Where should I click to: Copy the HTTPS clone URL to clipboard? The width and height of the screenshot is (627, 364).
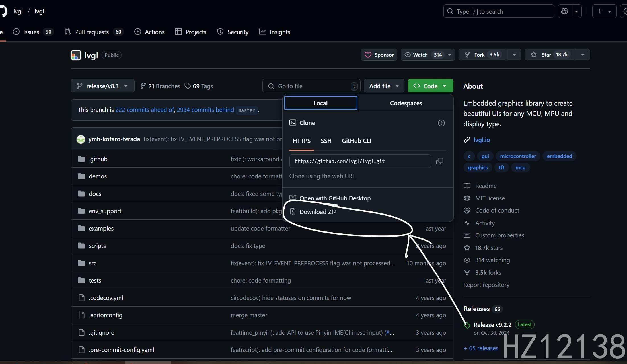click(x=440, y=161)
